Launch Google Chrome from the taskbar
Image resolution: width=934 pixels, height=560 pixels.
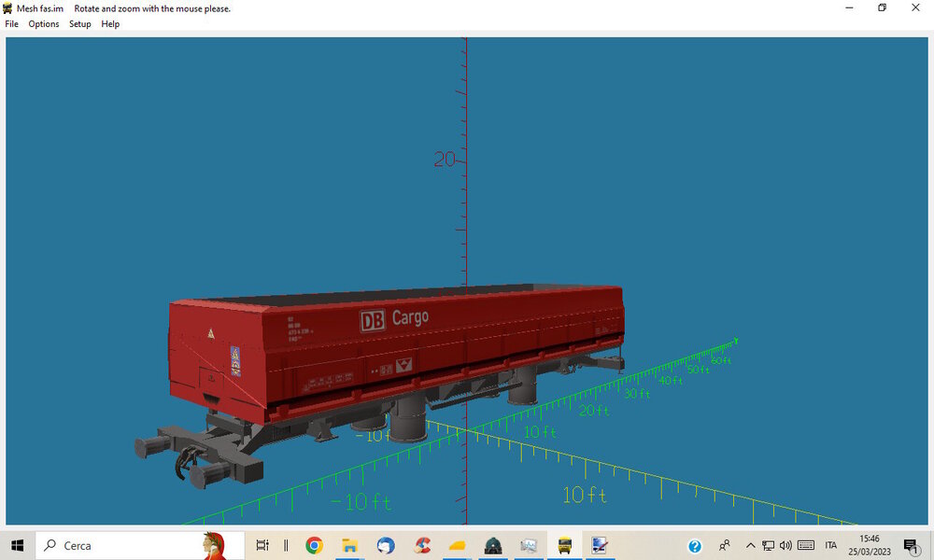[314, 545]
